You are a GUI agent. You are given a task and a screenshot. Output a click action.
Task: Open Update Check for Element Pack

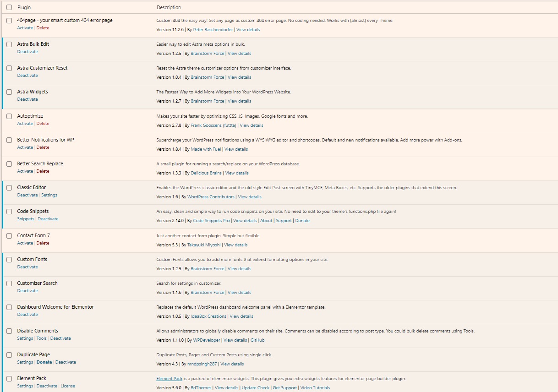256,388
